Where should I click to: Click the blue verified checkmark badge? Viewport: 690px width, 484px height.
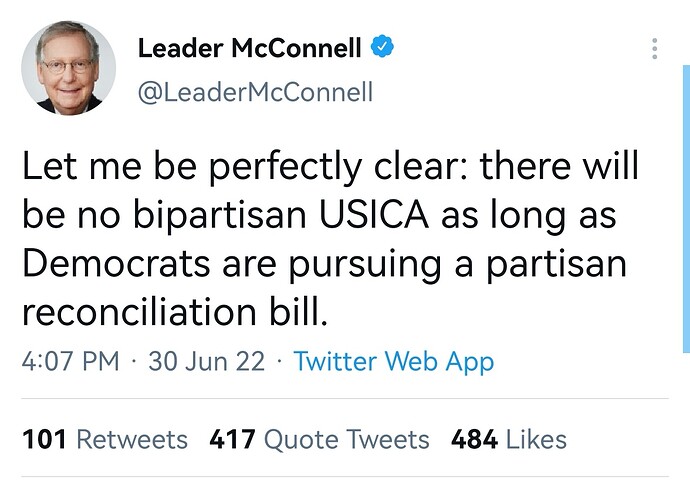coord(382,46)
